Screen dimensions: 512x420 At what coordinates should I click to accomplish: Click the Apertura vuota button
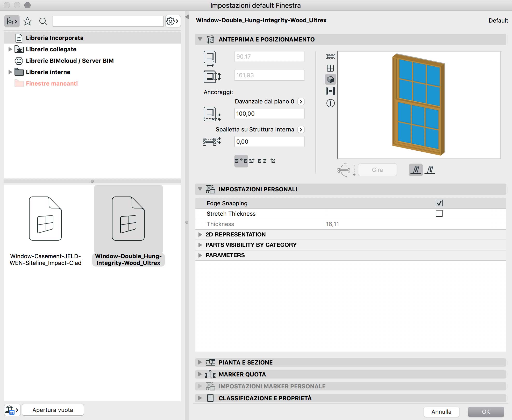tap(53, 410)
